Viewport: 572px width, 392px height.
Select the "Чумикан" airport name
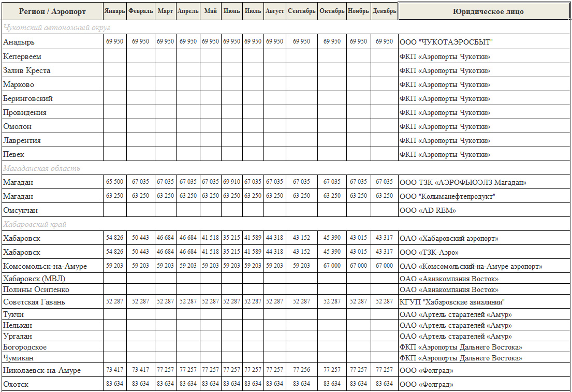click(x=18, y=358)
